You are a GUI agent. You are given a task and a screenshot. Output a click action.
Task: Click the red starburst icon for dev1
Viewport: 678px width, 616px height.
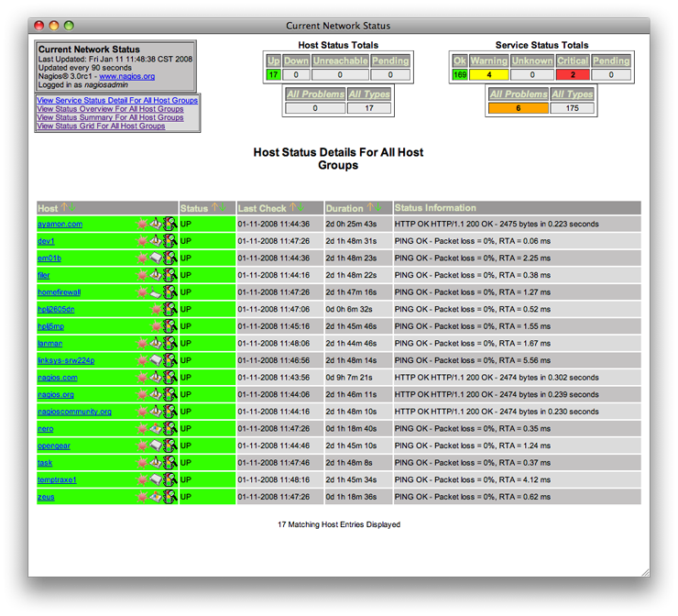[142, 241]
